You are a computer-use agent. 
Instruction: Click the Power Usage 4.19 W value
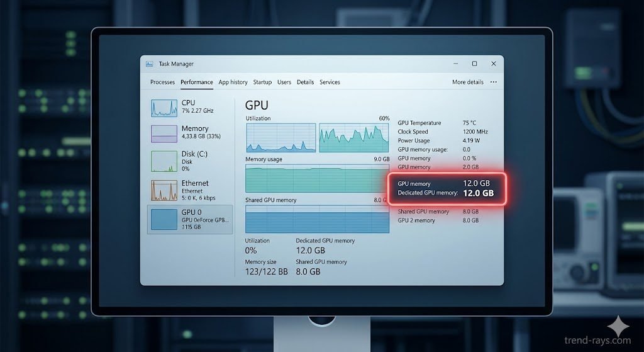[x=471, y=140]
